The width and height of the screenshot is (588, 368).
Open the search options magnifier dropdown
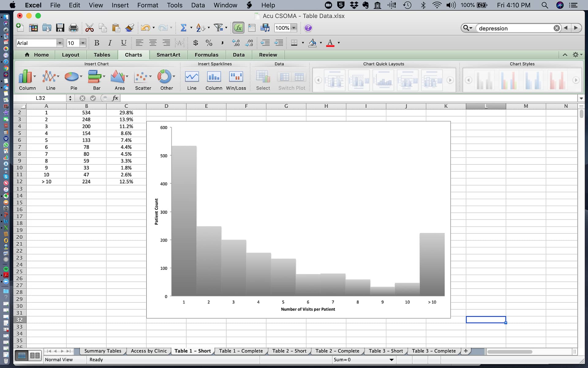(468, 28)
